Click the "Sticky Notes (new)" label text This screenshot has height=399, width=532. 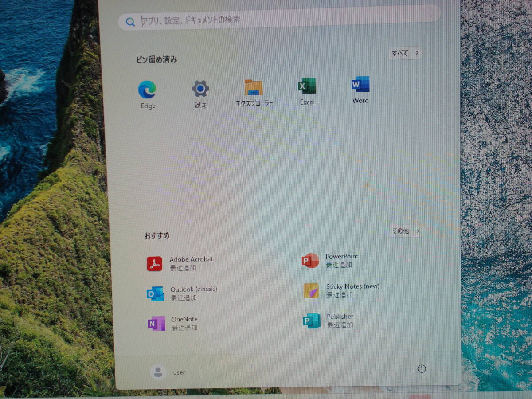click(353, 286)
